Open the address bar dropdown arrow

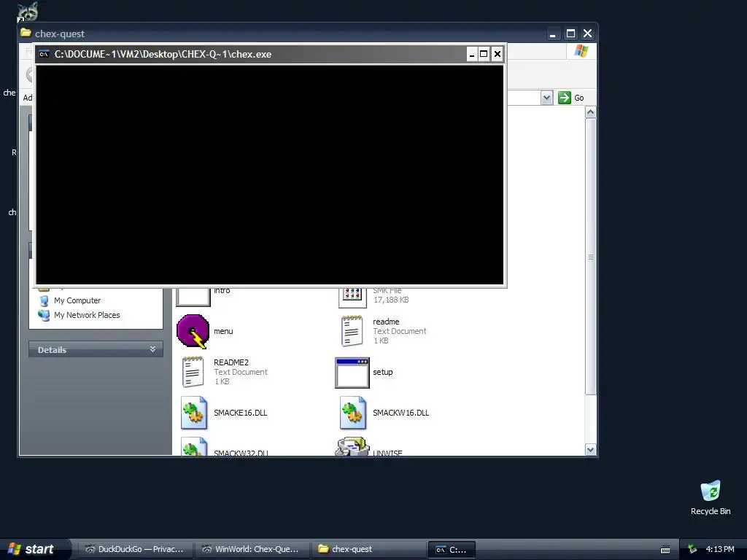click(x=547, y=98)
